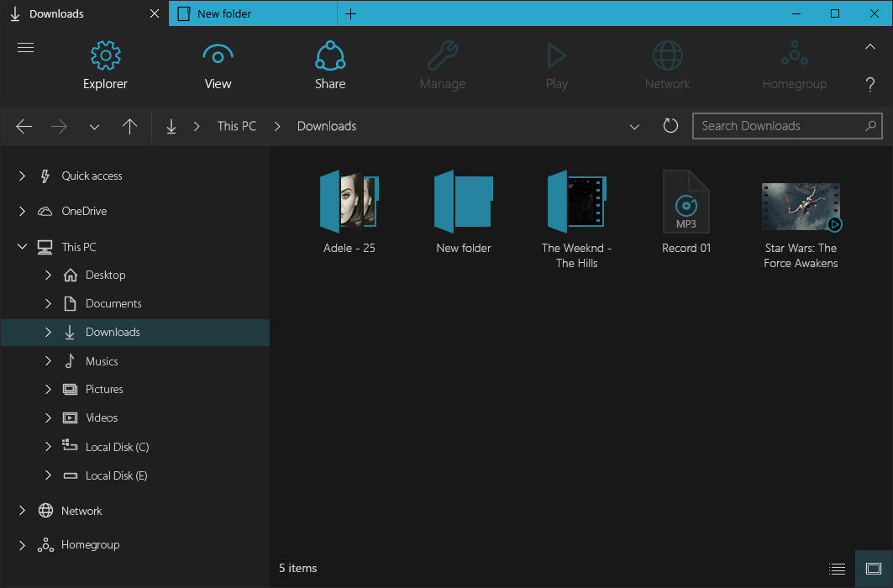
Task: Expand Local Disk (C) in sidebar
Action: (48, 446)
